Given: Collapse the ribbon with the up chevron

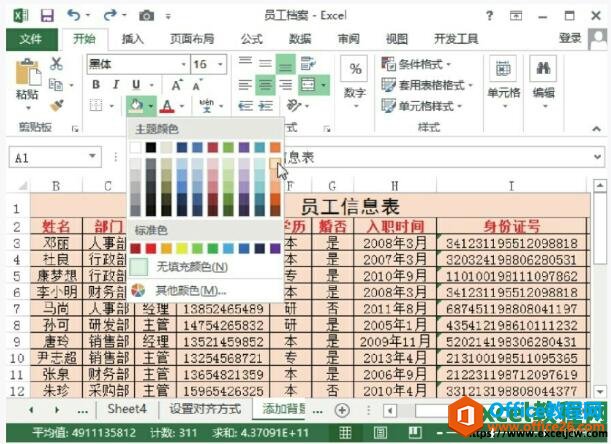Looking at the screenshot, I should coord(597,129).
